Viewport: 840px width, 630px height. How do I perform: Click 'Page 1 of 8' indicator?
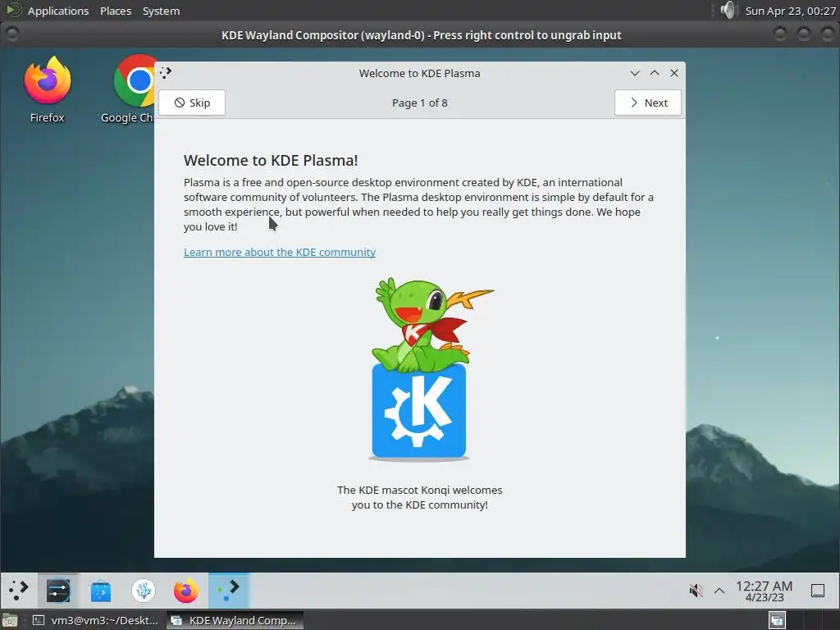[419, 103]
